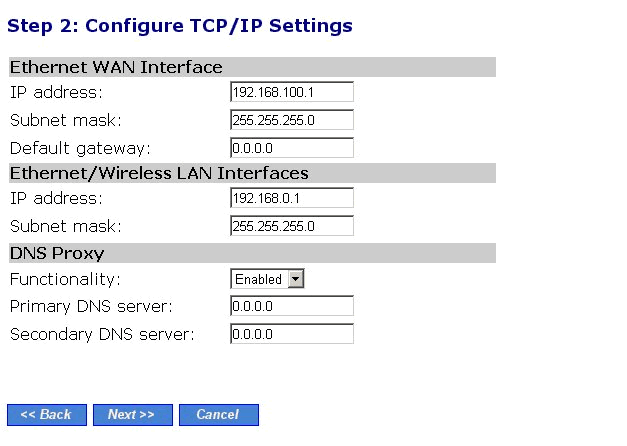Screen dimensions: 627x446
Task: Select the LAN subnet mask field
Action: [292, 226]
